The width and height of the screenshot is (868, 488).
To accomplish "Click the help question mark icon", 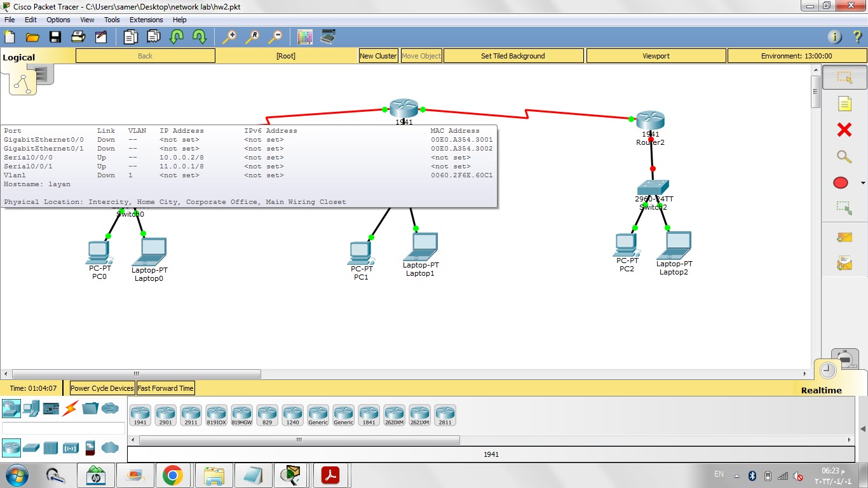I will click(x=858, y=37).
